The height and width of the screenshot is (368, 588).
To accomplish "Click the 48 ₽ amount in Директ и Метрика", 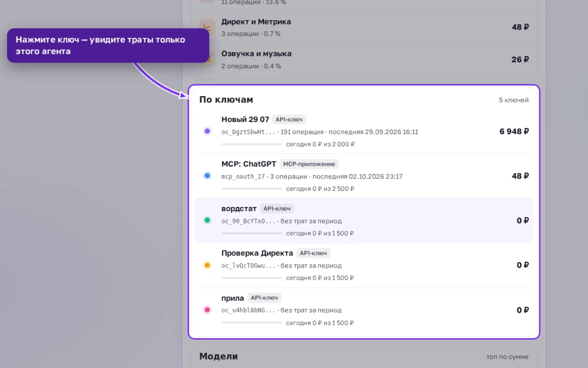I will coord(520,27).
